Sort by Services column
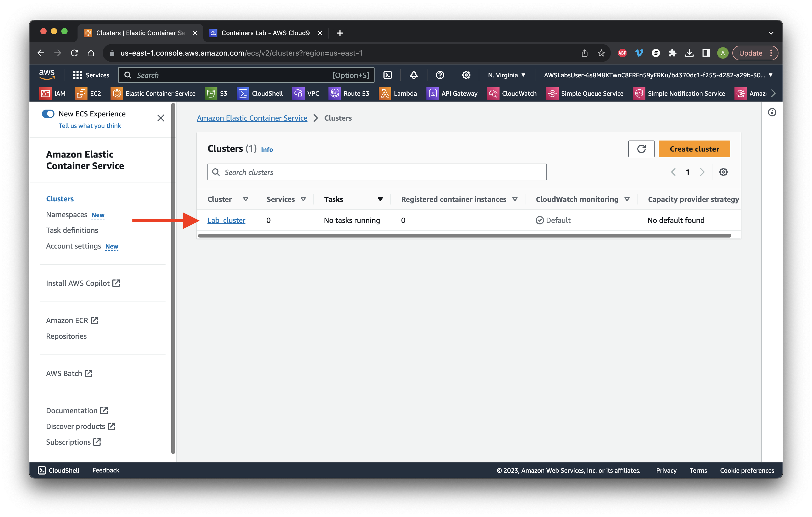 tap(304, 200)
